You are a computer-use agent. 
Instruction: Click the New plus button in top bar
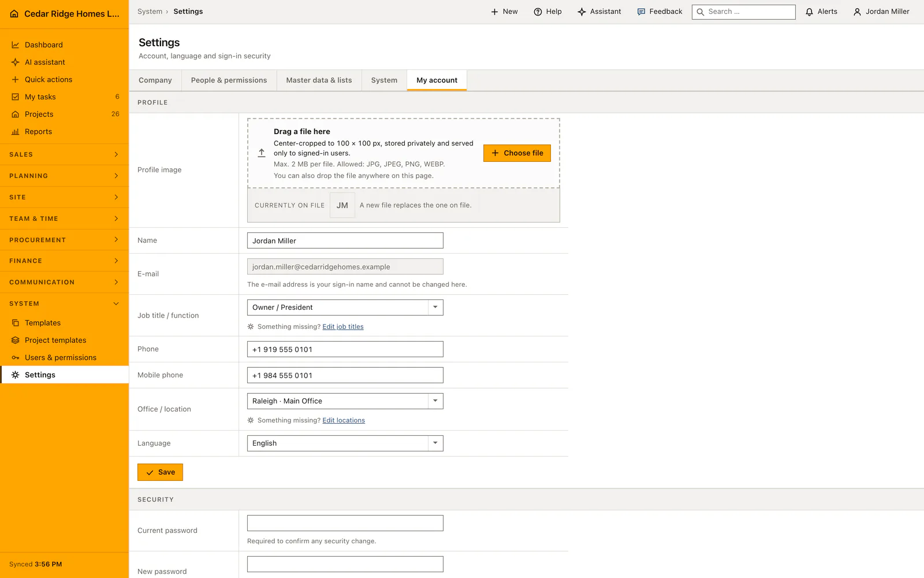click(x=504, y=12)
